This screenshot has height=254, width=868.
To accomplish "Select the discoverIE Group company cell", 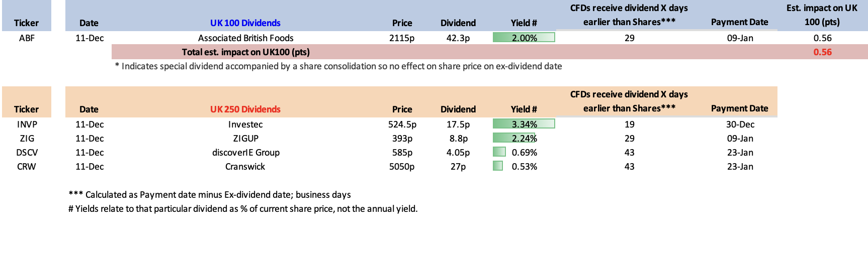I will click(x=245, y=153).
